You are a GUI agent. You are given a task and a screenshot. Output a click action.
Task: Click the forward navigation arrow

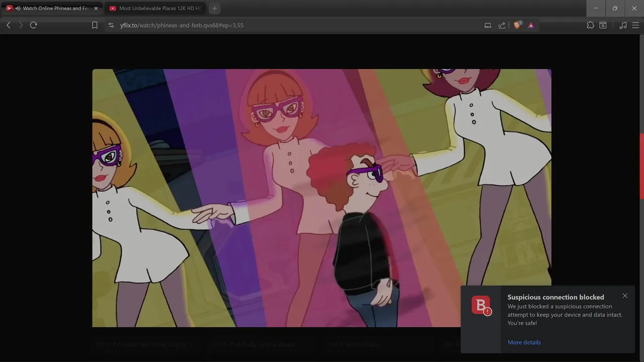21,25
